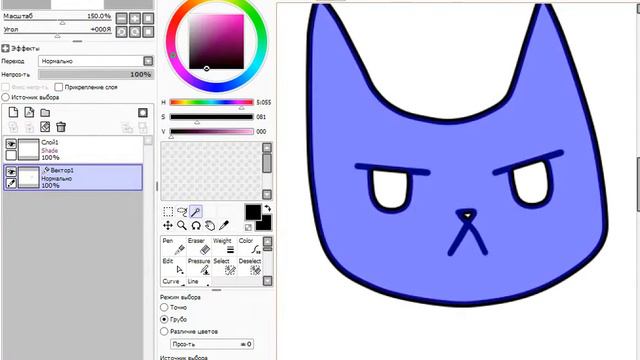Adjust the Масштаб zoom slider
Image resolution: width=640 pixels, height=360 pixels.
pos(57,20)
